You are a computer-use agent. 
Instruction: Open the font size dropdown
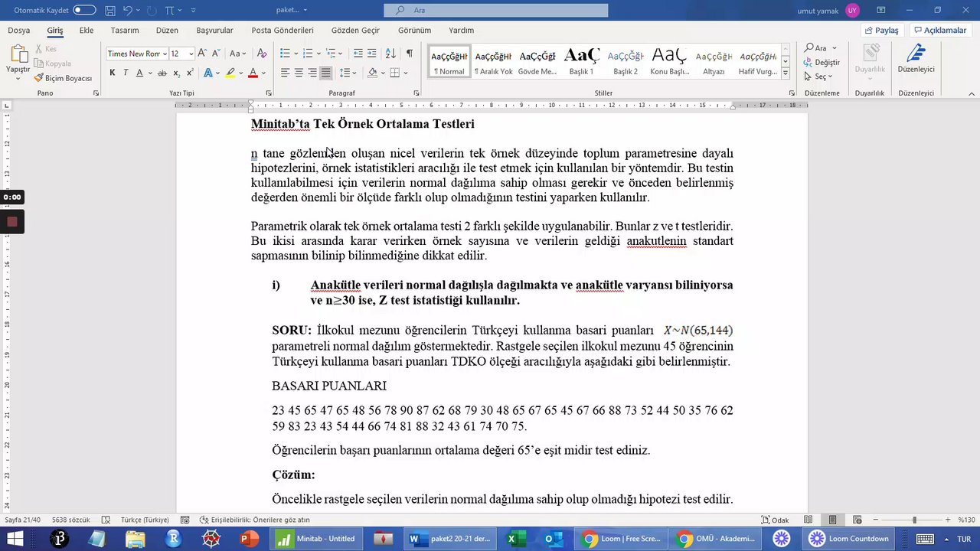(x=191, y=54)
